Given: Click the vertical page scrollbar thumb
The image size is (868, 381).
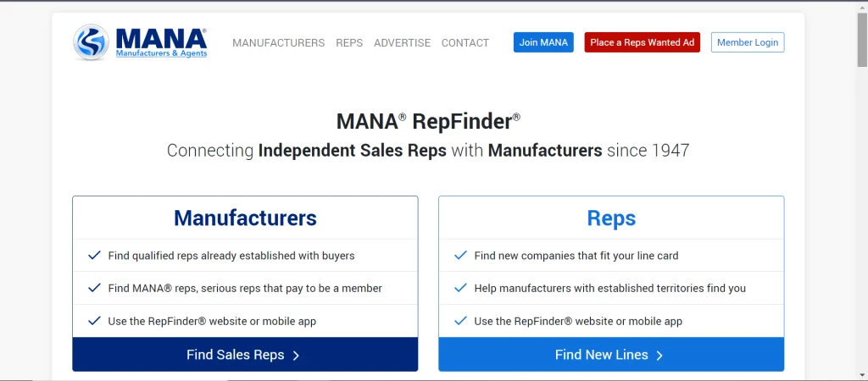Looking at the screenshot, I should pos(862,39).
